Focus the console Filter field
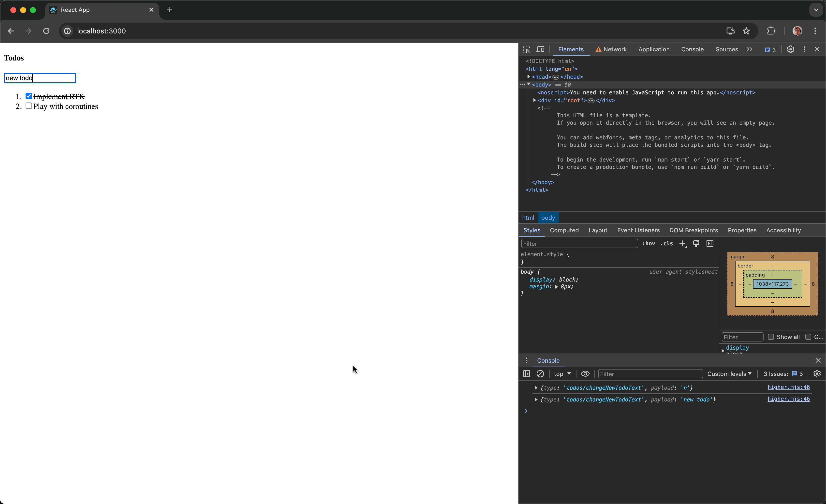 point(650,374)
